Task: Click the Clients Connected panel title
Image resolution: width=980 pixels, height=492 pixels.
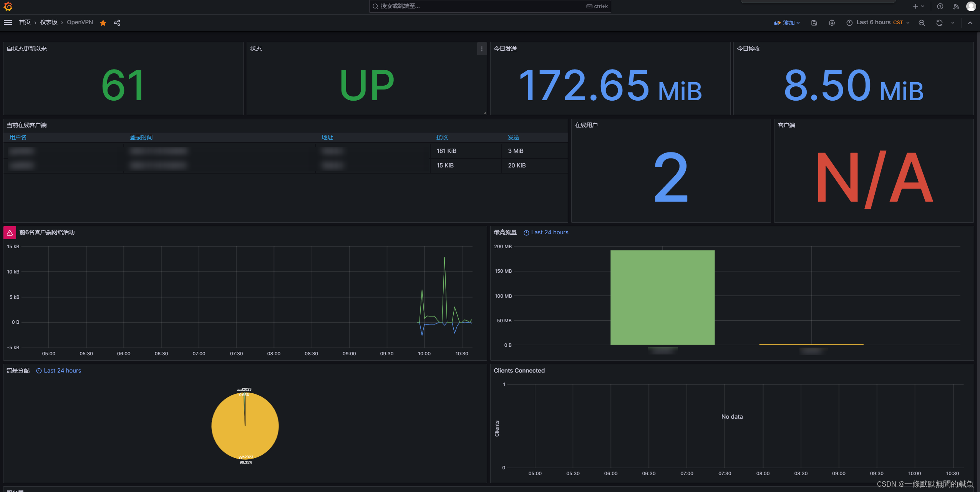Action: click(x=519, y=370)
